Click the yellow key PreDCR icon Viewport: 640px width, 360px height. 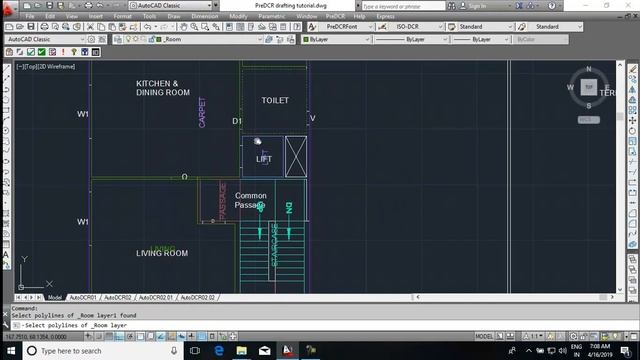coord(74,52)
